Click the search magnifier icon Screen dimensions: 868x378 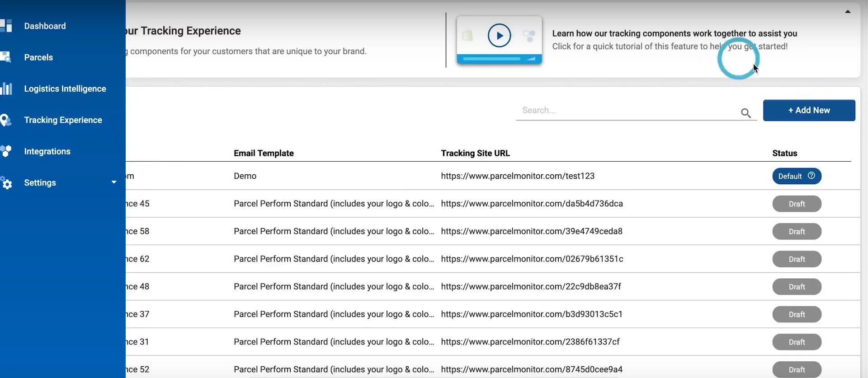745,113
